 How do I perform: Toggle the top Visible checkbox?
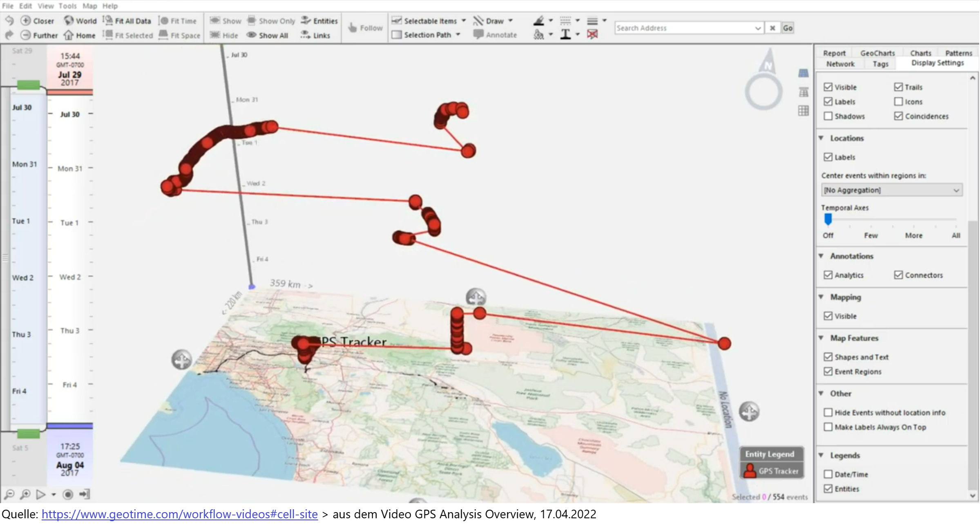tap(828, 87)
